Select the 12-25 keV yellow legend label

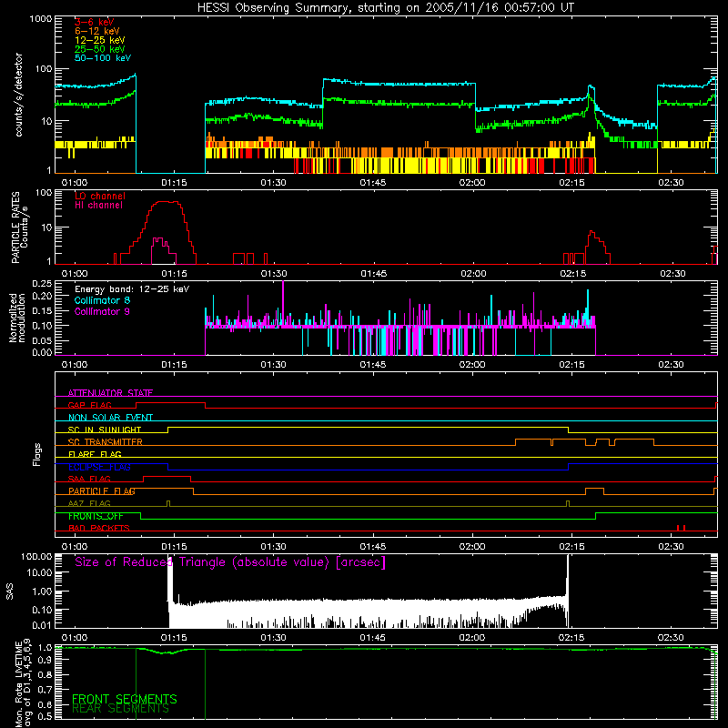[x=100, y=40]
